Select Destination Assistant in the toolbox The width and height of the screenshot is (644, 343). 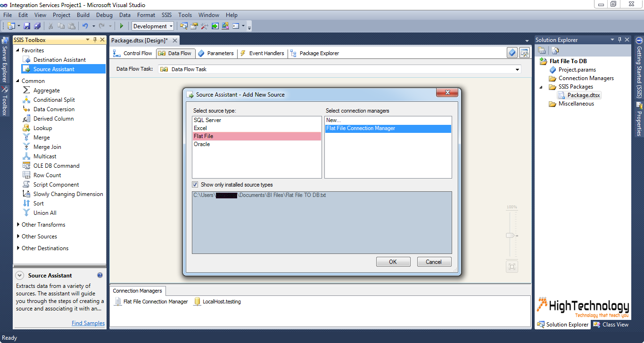click(54, 60)
